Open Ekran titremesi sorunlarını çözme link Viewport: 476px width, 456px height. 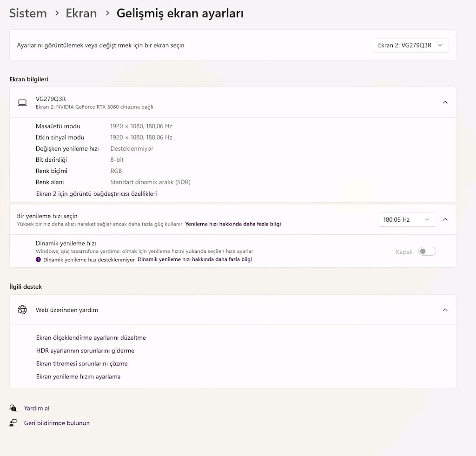82,363
